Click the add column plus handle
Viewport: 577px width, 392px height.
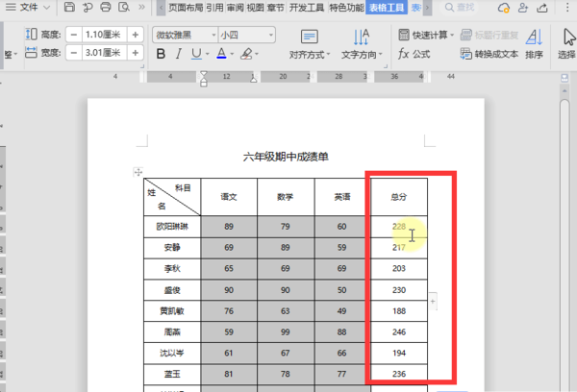pyautogui.click(x=433, y=302)
